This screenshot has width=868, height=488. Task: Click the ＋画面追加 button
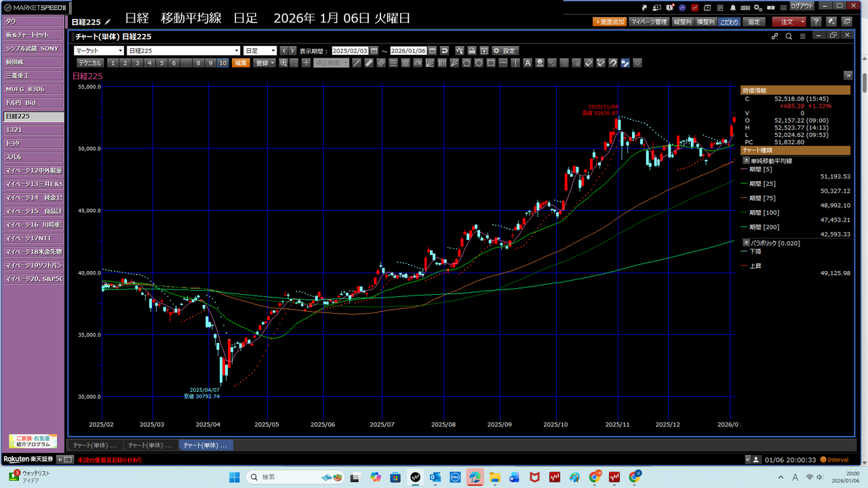[x=610, y=22]
